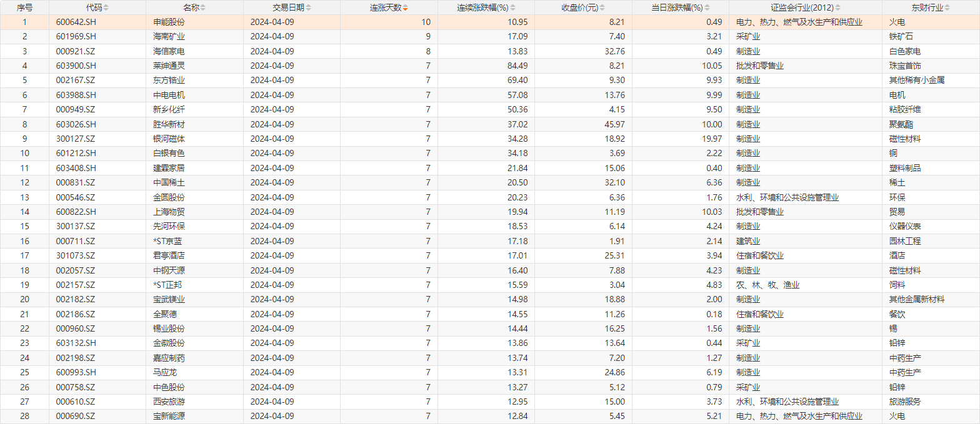
Task: Open stock code 300127.SZ
Action: (76, 139)
